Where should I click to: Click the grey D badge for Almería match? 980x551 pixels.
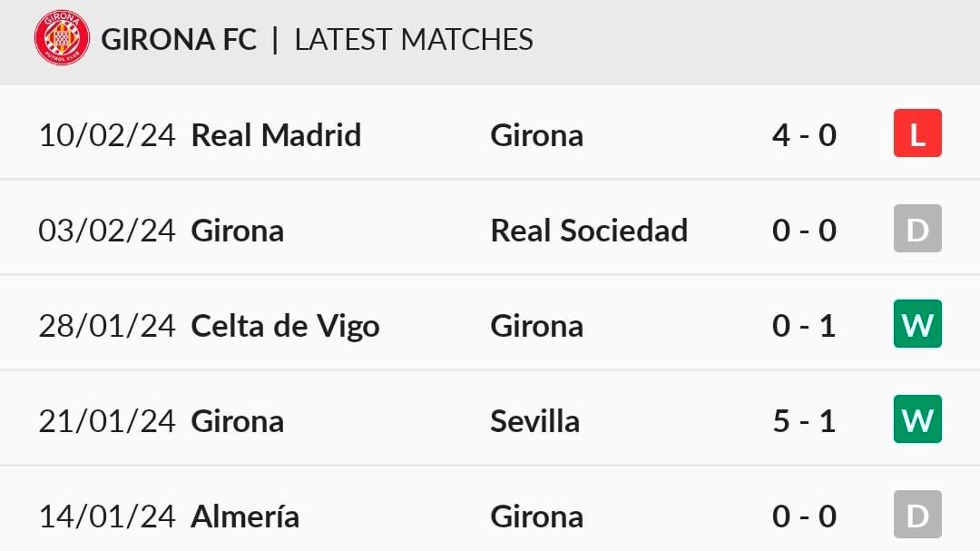click(917, 515)
